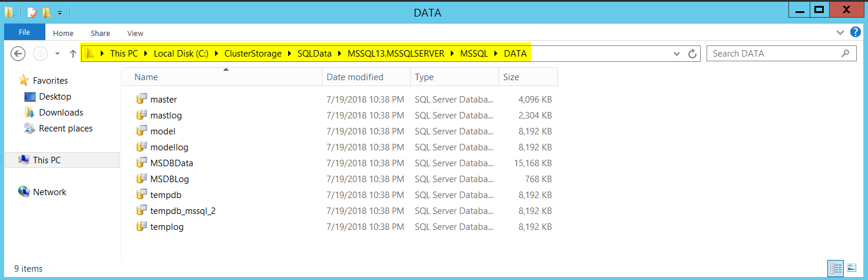Image resolution: width=868 pixels, height=280 pixels.
Task: Switch to Large Icons view layout
Action: 851,268
